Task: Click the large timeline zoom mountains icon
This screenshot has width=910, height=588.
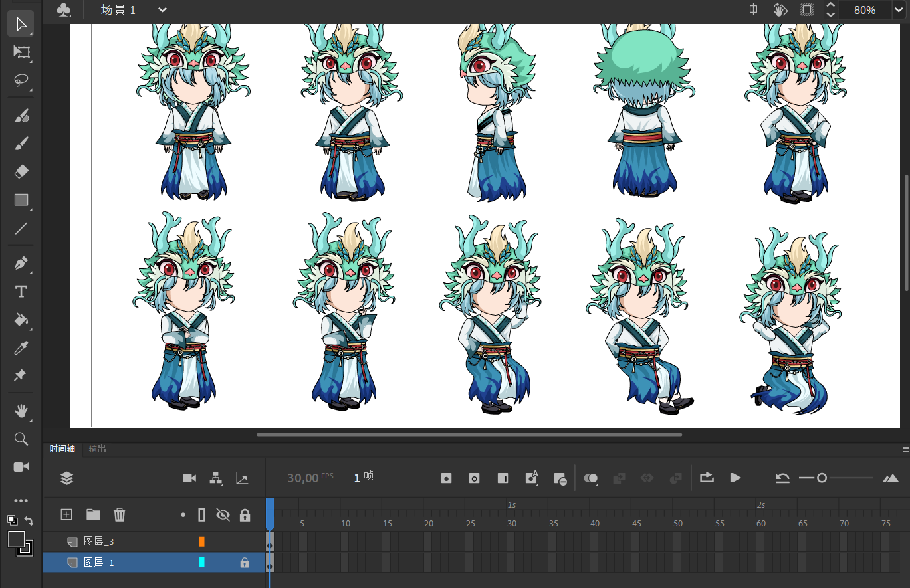Action: click(891, 478)
